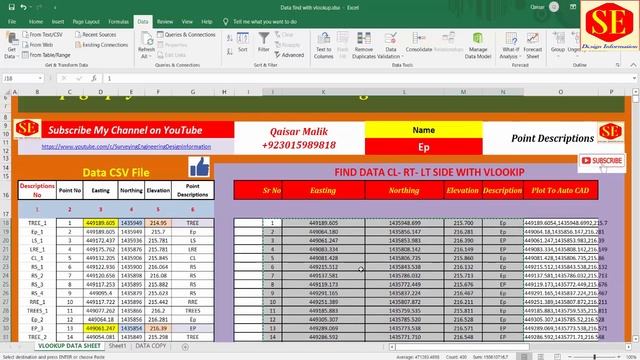Click the add new sheet plus icon
640x360 pixels.
pos(185,347)
